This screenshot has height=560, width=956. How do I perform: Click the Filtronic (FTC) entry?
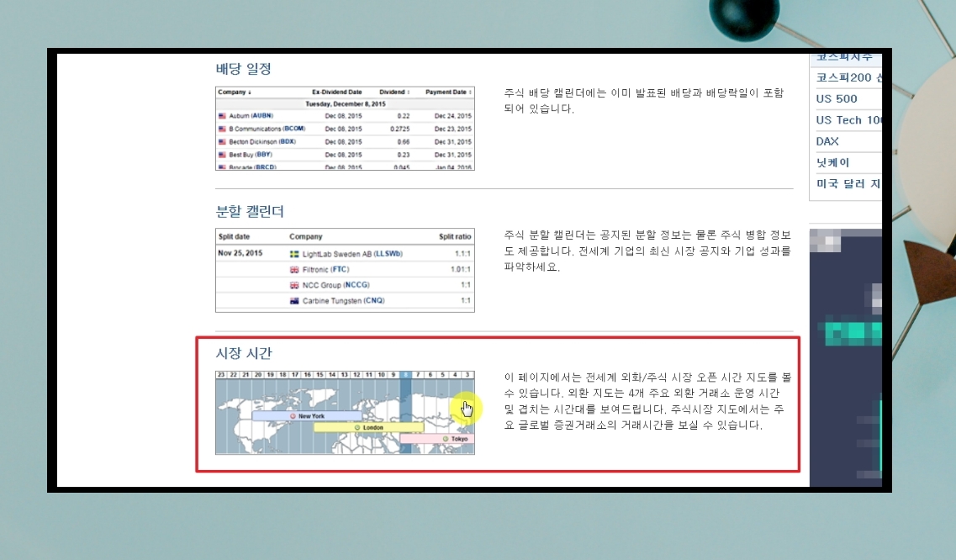pos(325,270)
